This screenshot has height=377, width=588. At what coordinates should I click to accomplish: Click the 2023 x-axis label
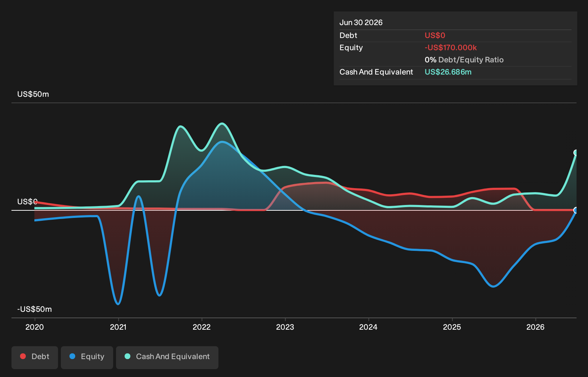pos(285,327)
